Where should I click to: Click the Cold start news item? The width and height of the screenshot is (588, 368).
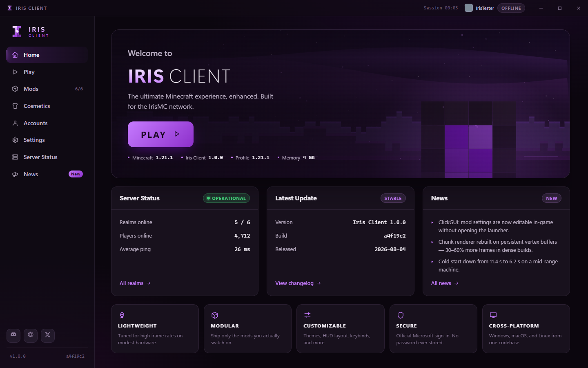pyautogui.click(x=496, y=265)
